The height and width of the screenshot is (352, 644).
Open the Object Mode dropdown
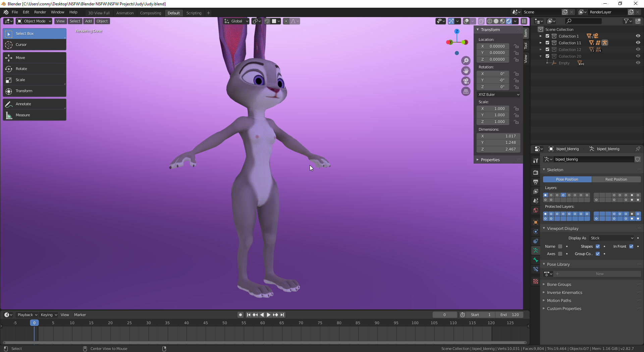pos(34,21)
